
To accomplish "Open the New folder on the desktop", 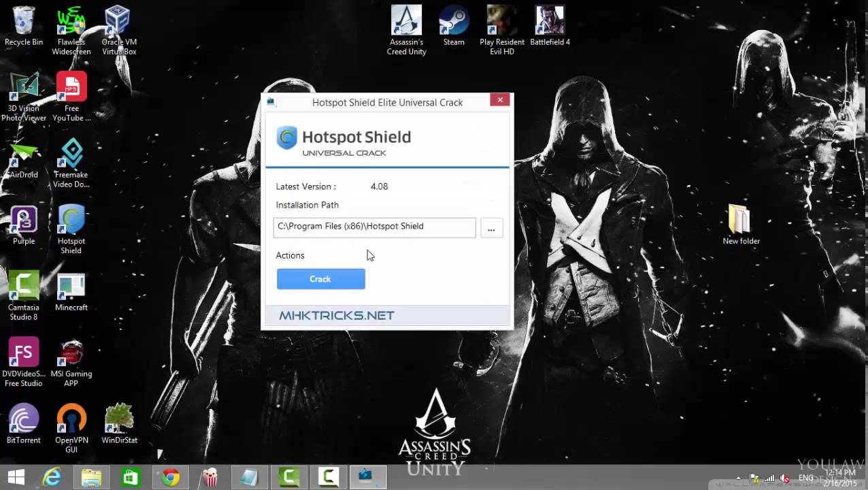I will [741, 225].
